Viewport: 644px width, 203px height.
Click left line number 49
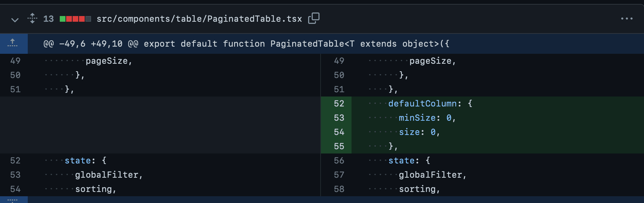pyautogui.click(x=15, y=61)
